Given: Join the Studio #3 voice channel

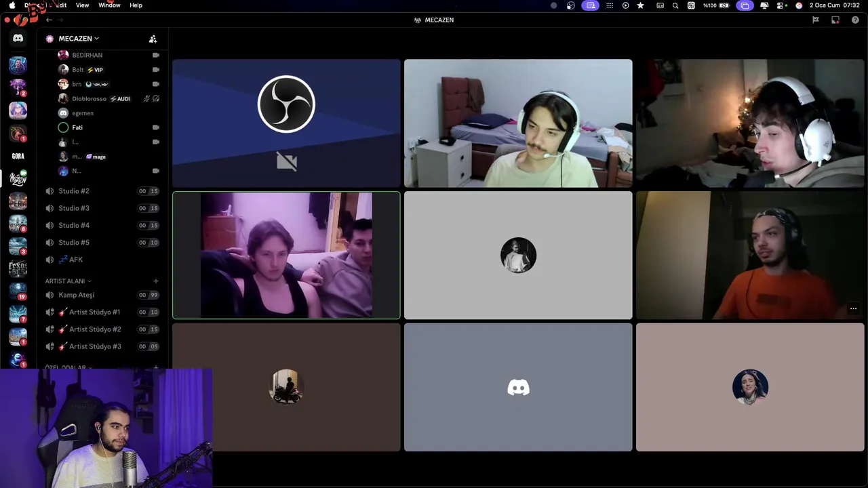Looking at the screenshot, I should pyautogui.click(x=102, y=208).
